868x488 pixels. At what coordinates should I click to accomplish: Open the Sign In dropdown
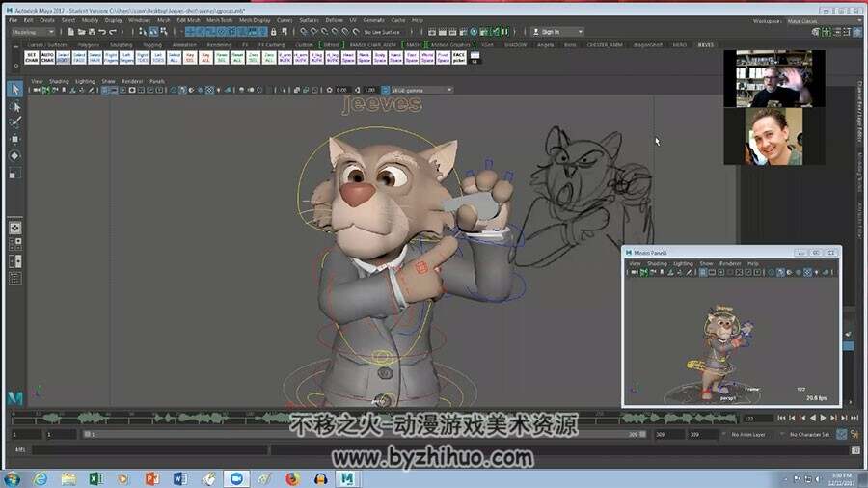click(558, 32)
